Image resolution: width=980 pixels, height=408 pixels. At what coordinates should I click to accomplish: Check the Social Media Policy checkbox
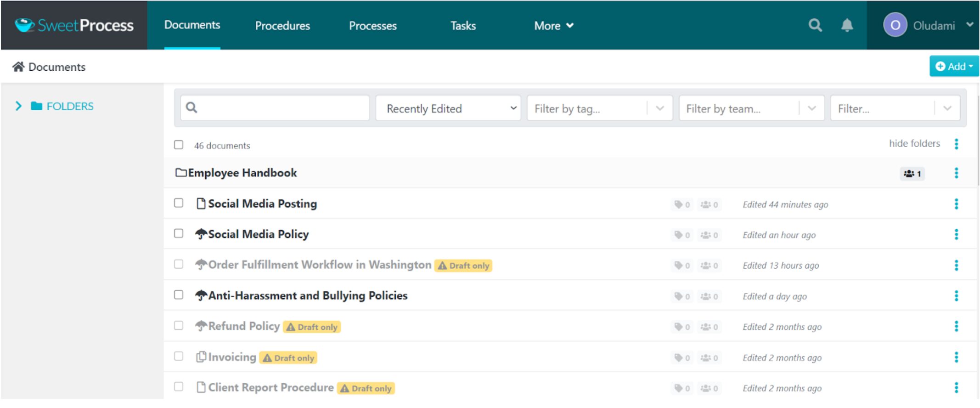point(179,233)
